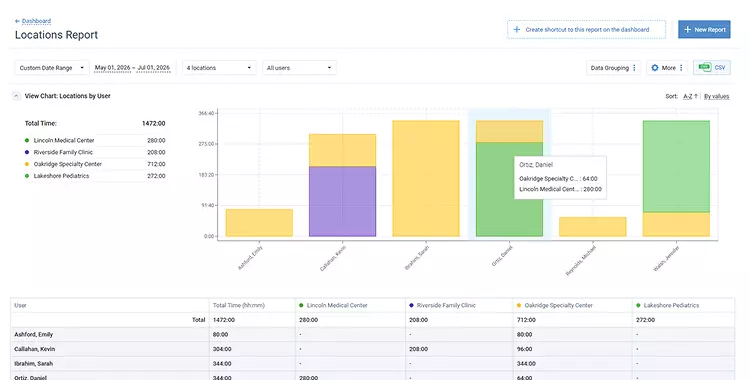Open the 4 locations dropdown
This screenshot has width=750, height=380.
(x=219, y=68)
